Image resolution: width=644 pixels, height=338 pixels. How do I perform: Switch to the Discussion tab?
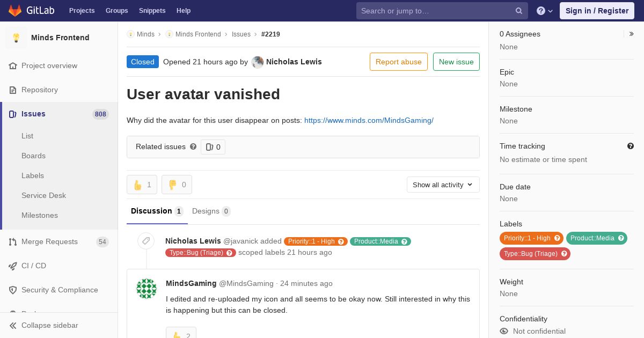157,211
